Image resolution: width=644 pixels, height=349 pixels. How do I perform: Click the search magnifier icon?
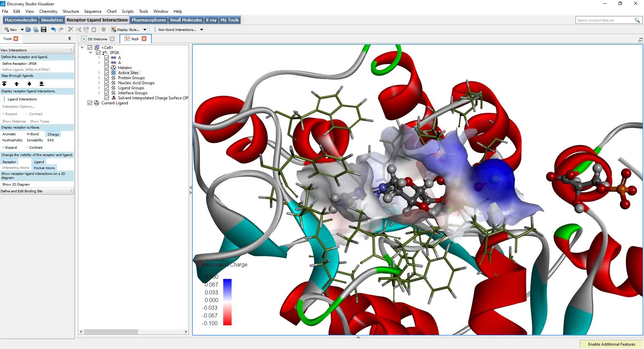pyautogui.click(x=637, y=20)
